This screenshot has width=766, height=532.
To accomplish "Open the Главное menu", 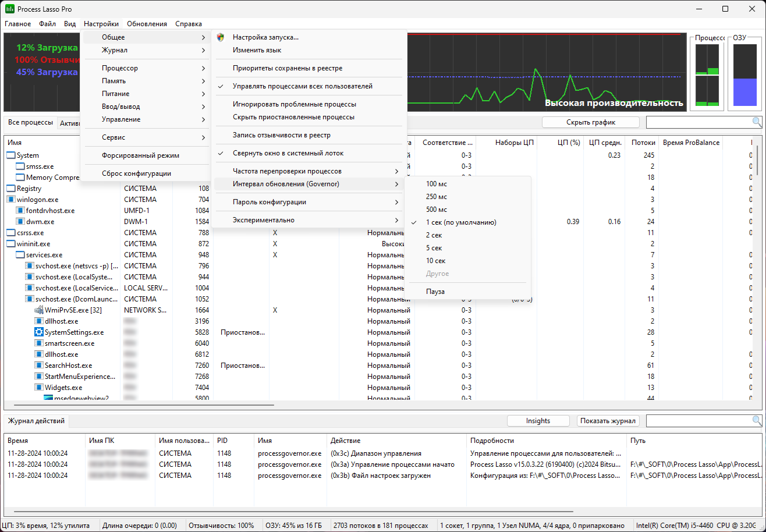I will point(18,24).
